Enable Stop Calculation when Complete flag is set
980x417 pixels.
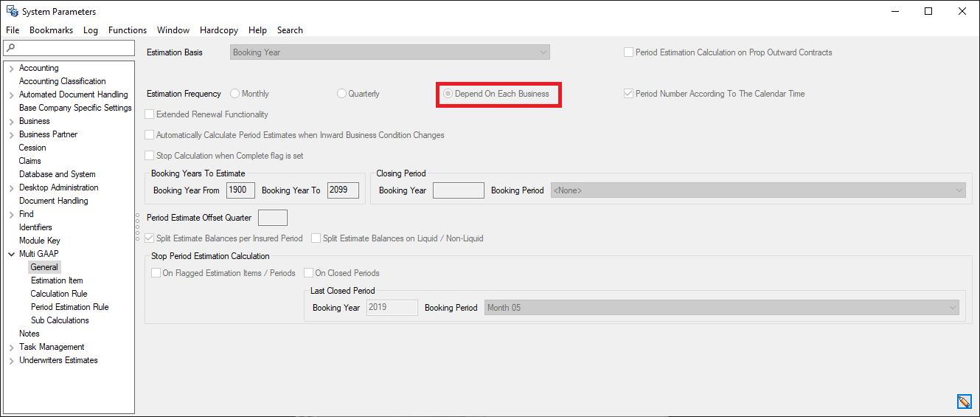(150, 156)
